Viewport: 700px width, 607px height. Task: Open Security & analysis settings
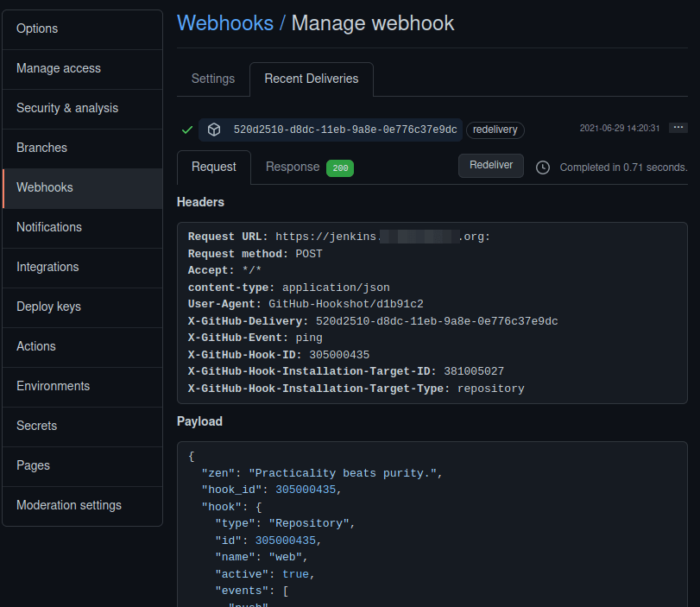click(x=66, y=108)
